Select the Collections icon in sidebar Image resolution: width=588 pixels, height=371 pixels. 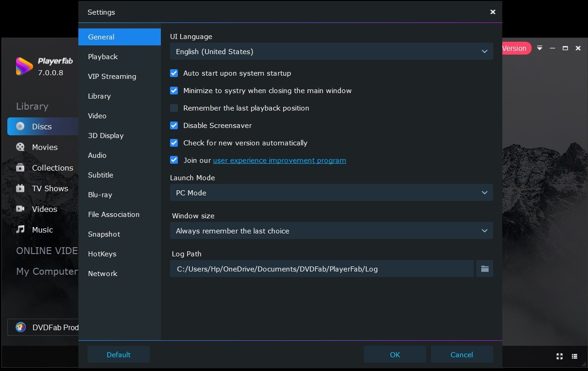[20, 168]
